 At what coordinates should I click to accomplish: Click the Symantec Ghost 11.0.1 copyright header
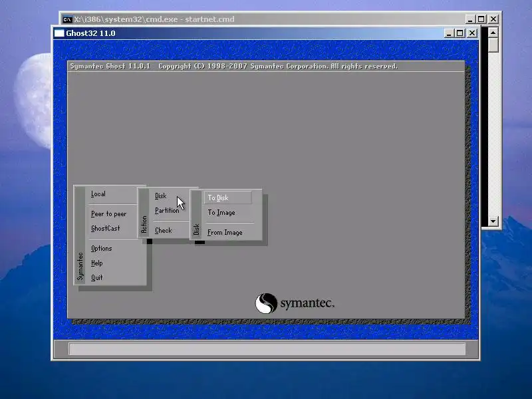point(234,66)
